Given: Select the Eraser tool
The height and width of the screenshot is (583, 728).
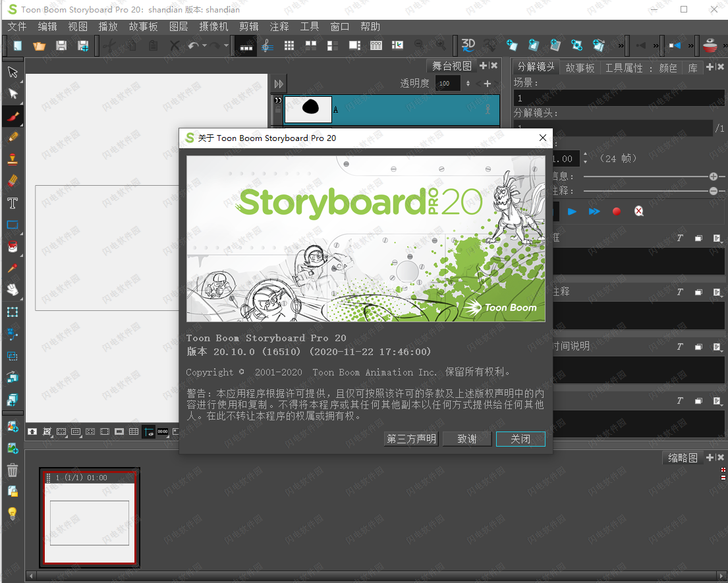Looking at the screenshot, I should point(13,180).
